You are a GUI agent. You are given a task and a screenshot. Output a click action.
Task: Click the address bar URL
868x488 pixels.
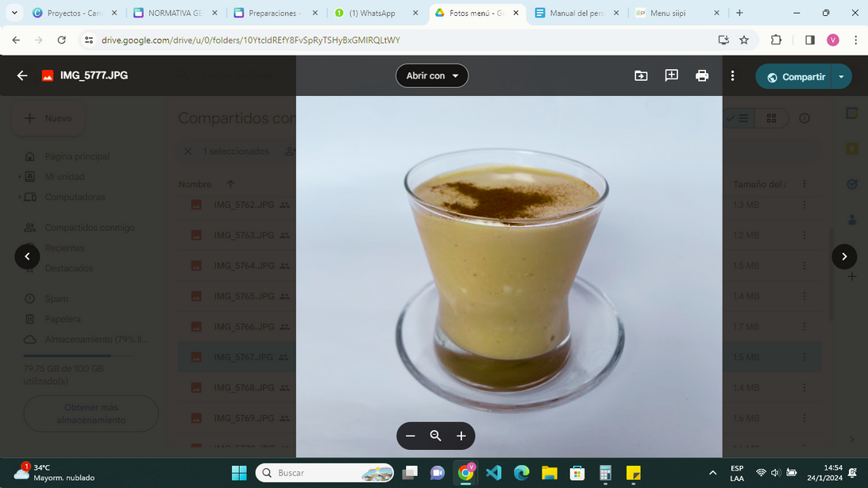pos(251,40)
